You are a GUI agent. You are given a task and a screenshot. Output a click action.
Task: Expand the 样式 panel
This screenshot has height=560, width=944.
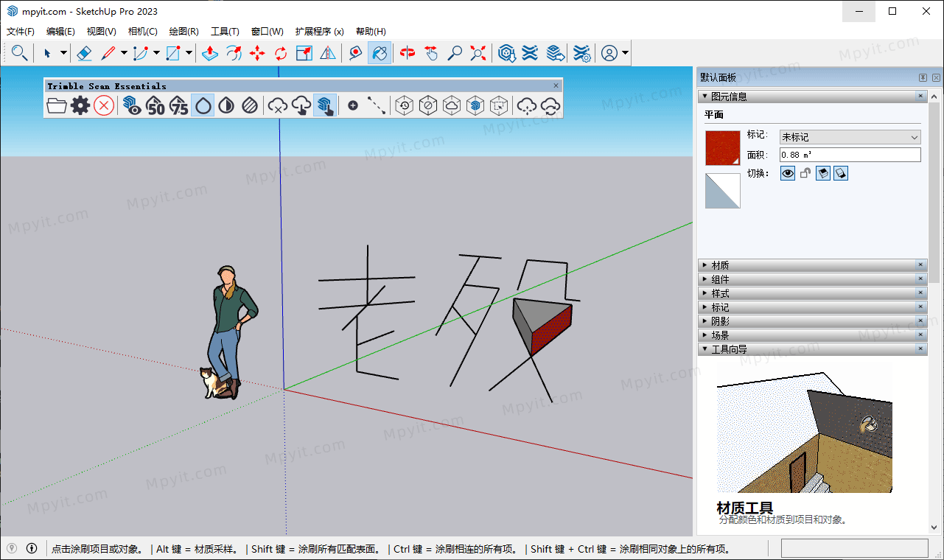coord(812,293)
